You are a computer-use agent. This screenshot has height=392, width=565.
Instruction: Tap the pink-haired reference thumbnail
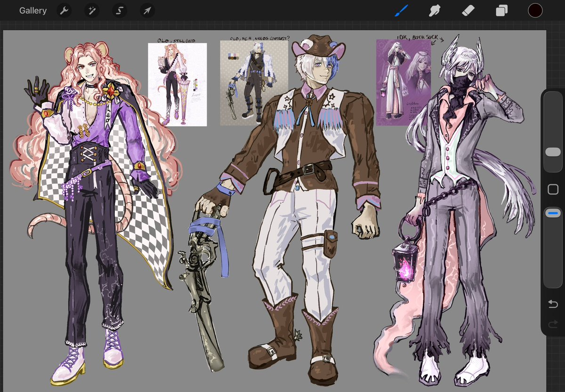point(178,84)
